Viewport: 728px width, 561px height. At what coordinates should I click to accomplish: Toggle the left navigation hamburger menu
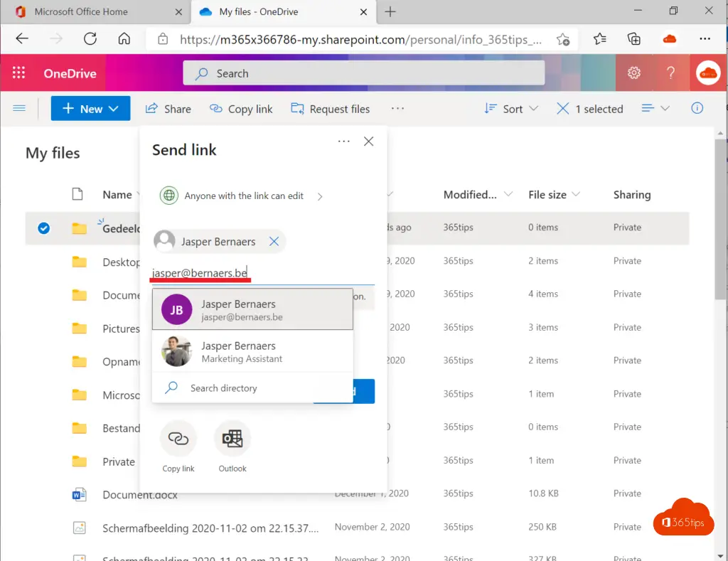pos(19,109)
